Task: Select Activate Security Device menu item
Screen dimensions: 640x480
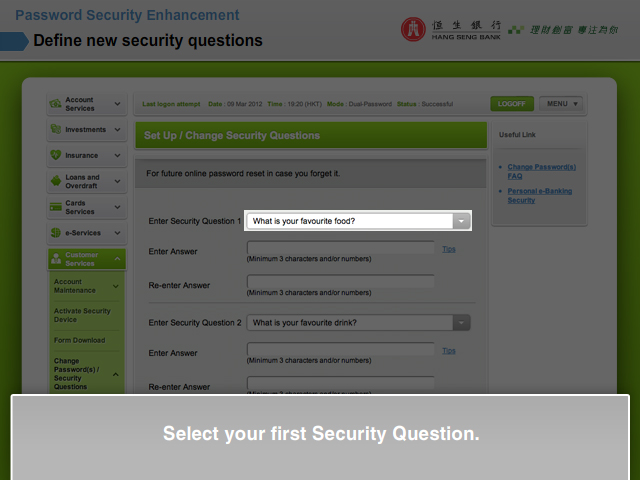Action: click(x=83, y=314)
